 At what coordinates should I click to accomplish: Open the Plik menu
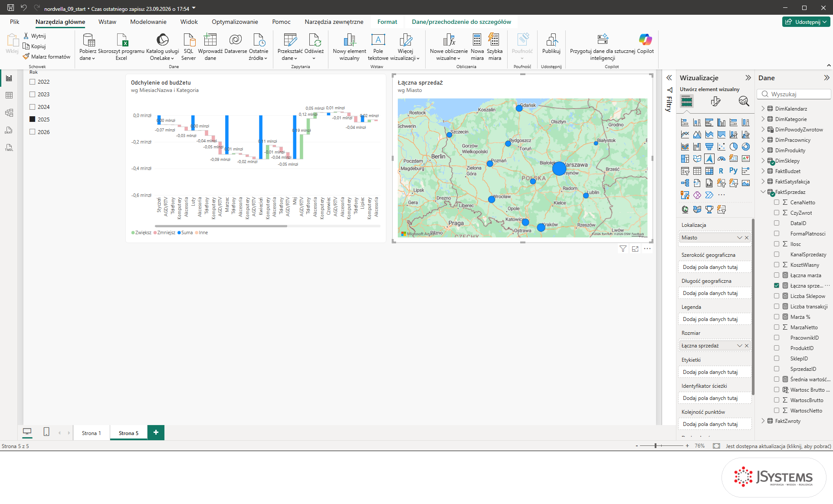click(15, 22)
